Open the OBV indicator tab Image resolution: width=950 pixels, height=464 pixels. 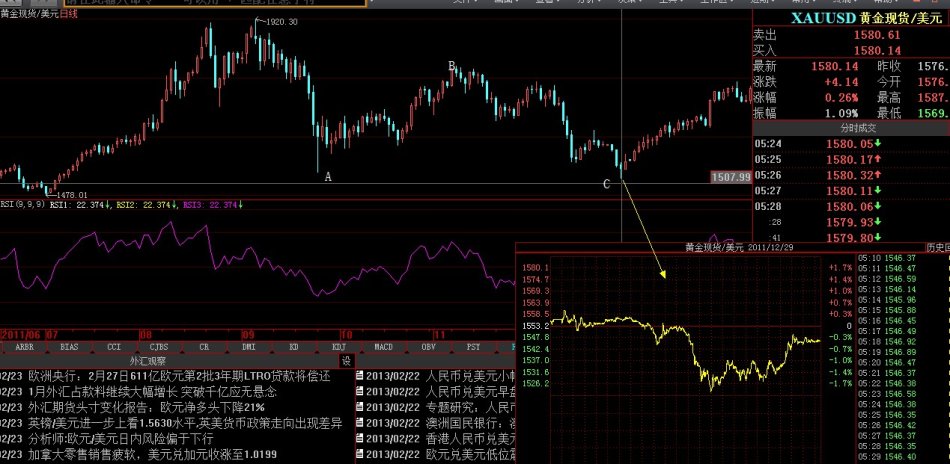click(428, 347)
